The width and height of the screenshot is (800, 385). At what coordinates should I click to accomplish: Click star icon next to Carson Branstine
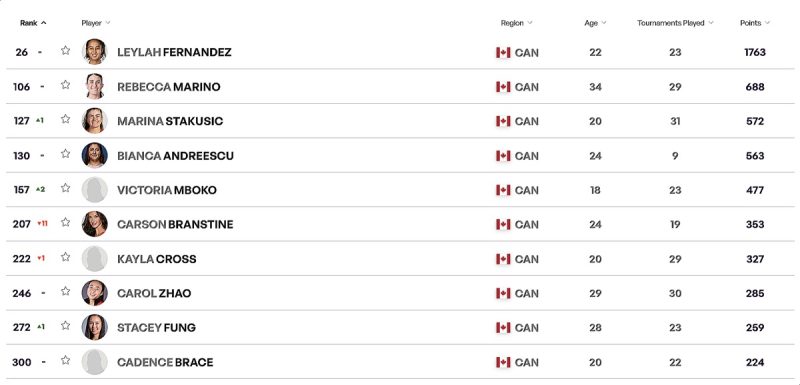[65, 222]
